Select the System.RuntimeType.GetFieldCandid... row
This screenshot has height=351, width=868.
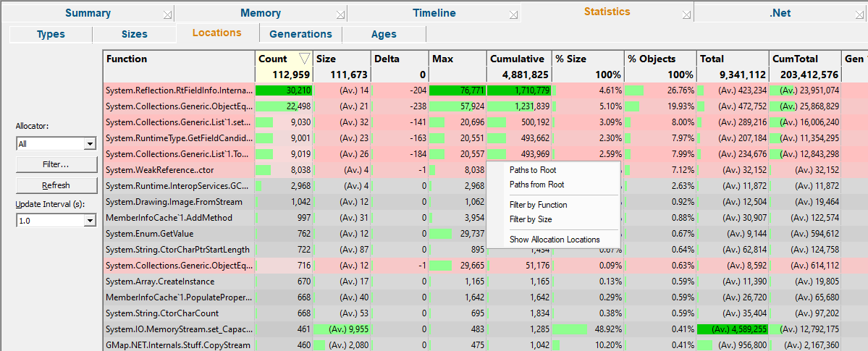click(486, 138)
